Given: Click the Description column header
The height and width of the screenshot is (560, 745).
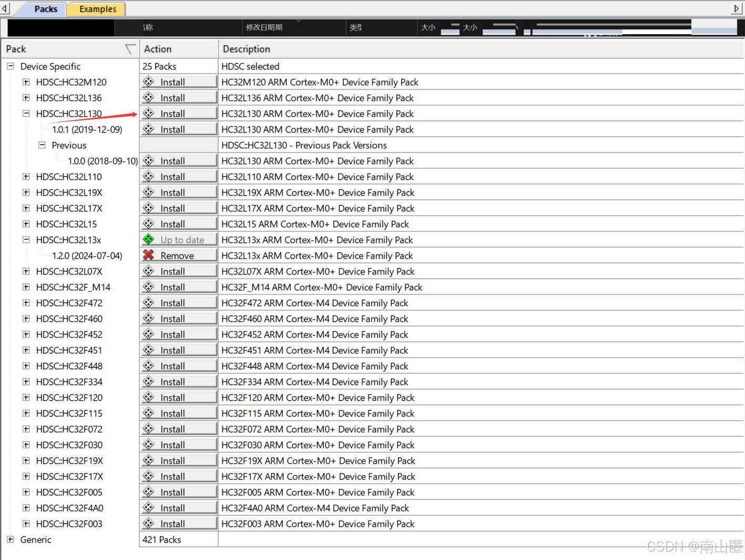Looking at the screenshot, I should pyautogui.click(x=481, y=49).
